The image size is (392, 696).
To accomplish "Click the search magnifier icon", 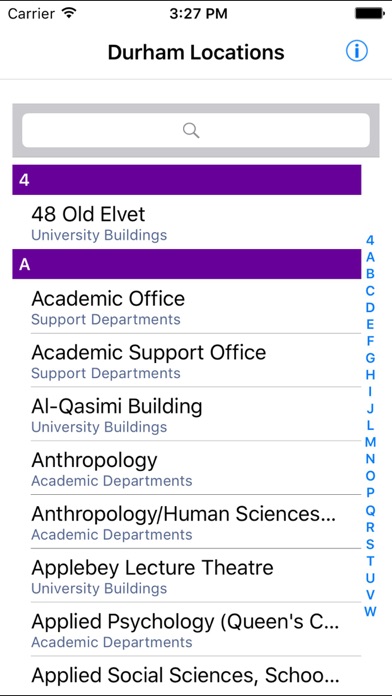I will pyautogui.click(x=191, y=130).
